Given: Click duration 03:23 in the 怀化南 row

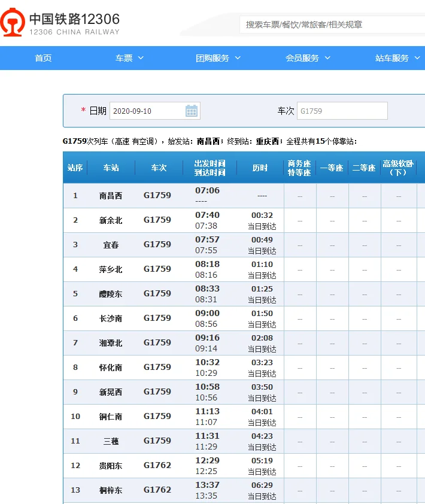Looking at the screenshot, I should [x=262, y=362].
